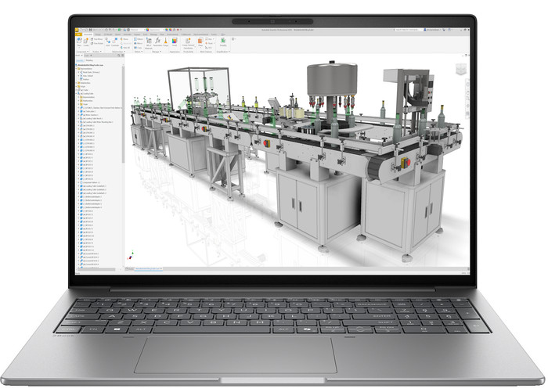Image resolution: width=548 pixels, height=392 pixels.
Task: Open the appearance color wheel in the quick access toolbar
Action: (147, 30)
